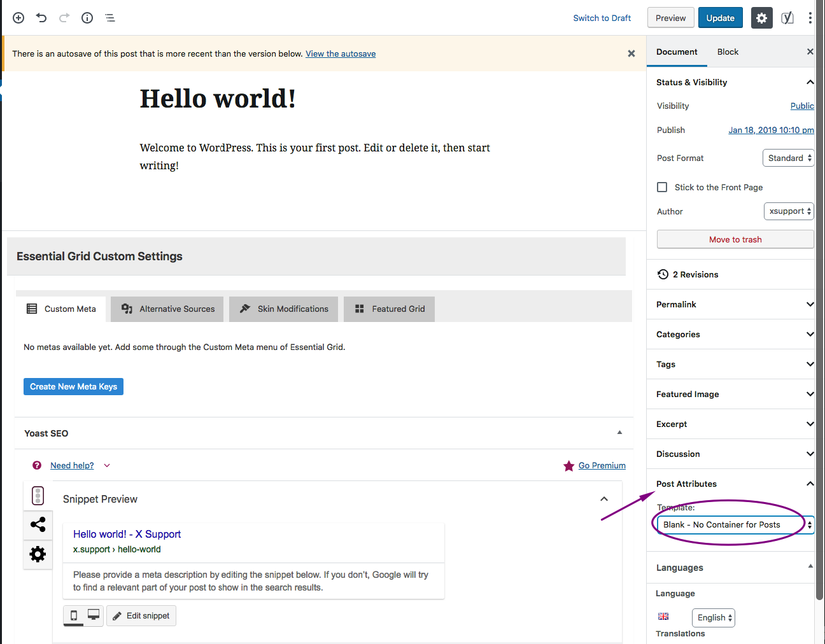Select the Custom Meta tab
This screenshot has height=644, width=825.
pyautogui.click(x=61, y=309)
